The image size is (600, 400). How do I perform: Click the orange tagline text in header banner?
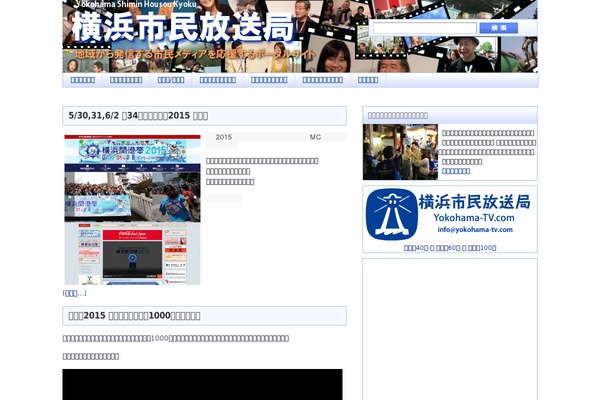194,54
